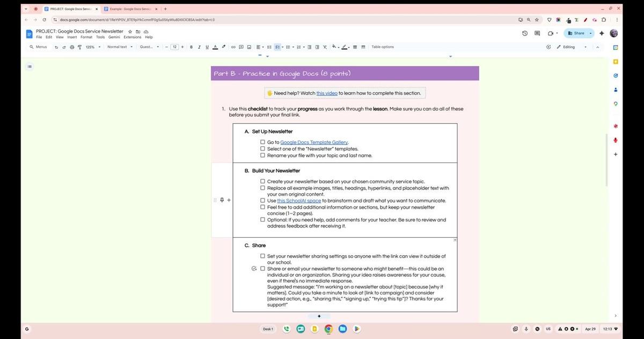Click the Add comment icon in toolbar

coord(241,47)
